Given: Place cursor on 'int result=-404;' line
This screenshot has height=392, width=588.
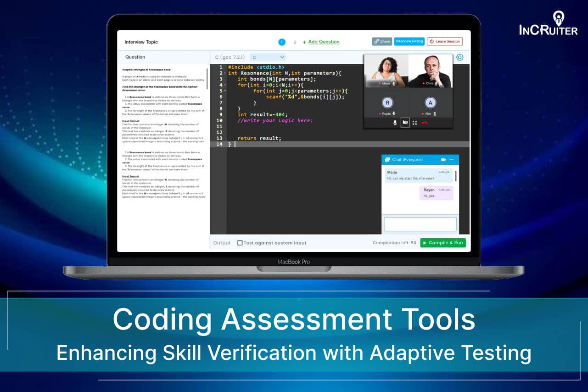Looking at the screenshot, I should click(x=263, y=114).
